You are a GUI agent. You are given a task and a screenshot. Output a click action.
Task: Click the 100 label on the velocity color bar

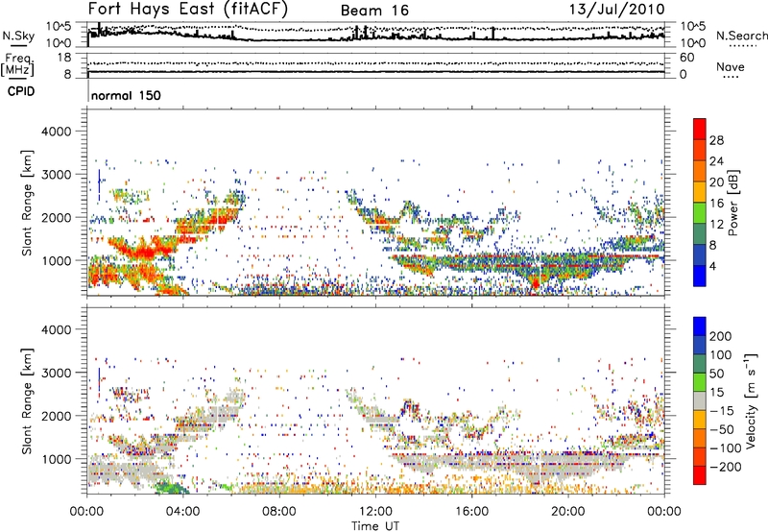tap(721, 354)
